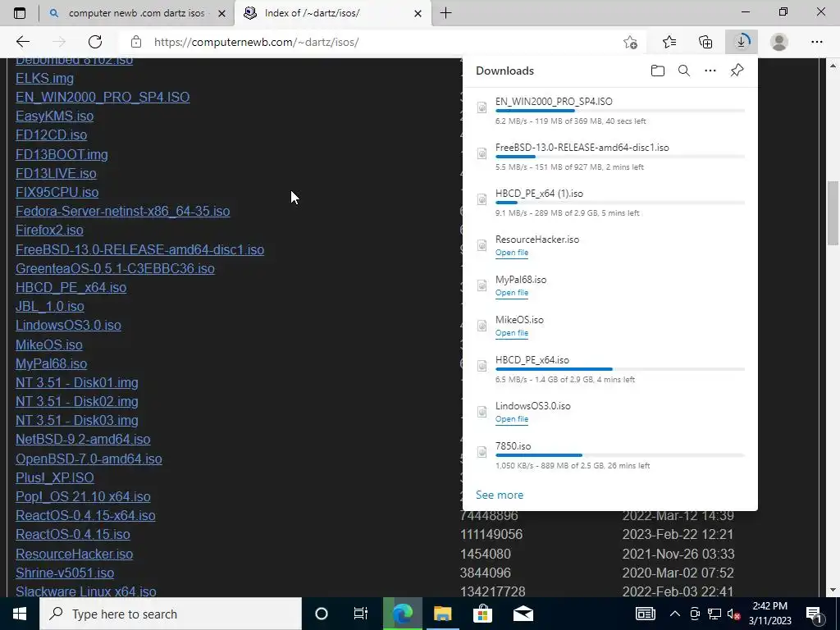This screenshot has height=630, width=840.
Task: Click the Microsoft Edge taskbar icon
Action: pyautogui.click(x=402, y=614)
